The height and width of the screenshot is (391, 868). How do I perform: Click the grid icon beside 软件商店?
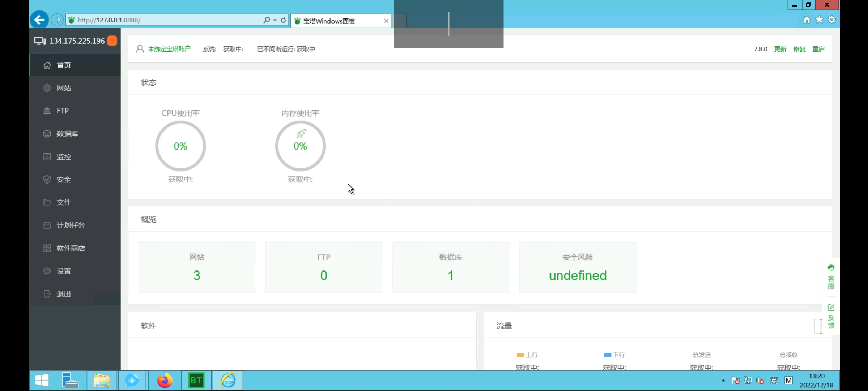click(47, 248)
